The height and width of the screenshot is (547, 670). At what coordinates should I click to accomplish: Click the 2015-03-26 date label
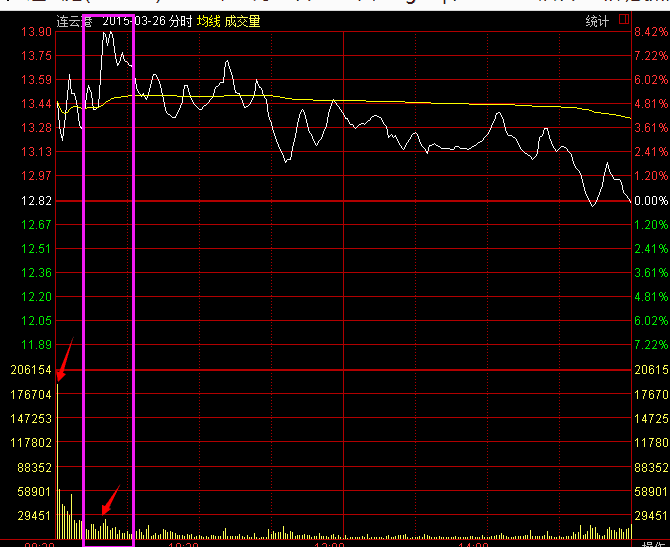134,21
